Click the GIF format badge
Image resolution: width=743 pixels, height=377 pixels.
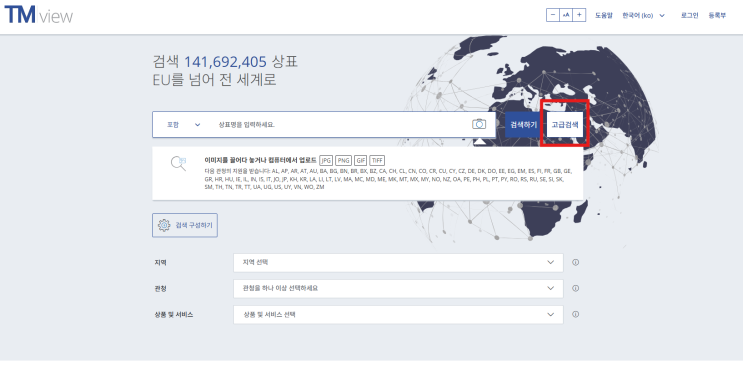point(361,160)
